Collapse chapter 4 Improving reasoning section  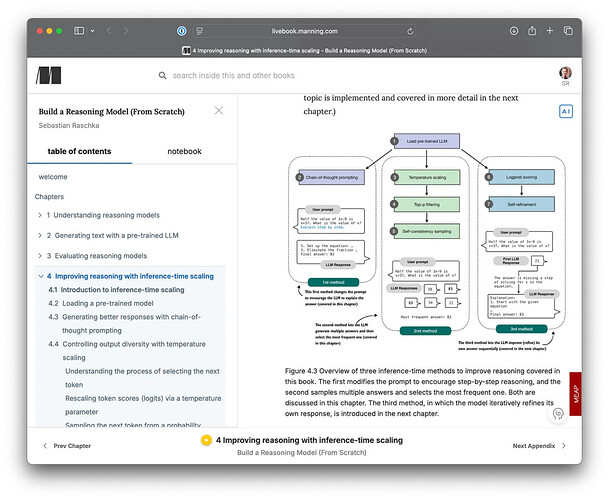pos(40,276)
